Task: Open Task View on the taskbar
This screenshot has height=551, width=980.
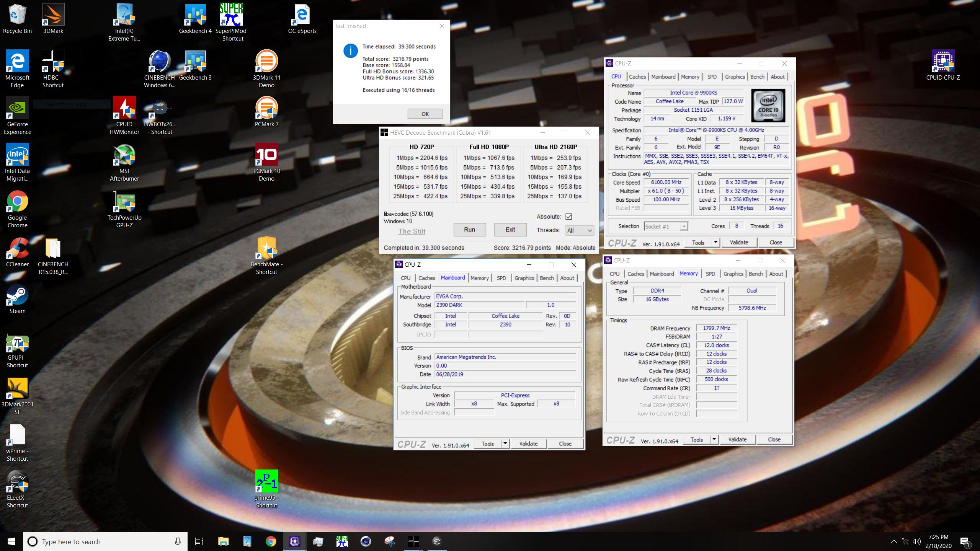Action: [x=199, y=541]
